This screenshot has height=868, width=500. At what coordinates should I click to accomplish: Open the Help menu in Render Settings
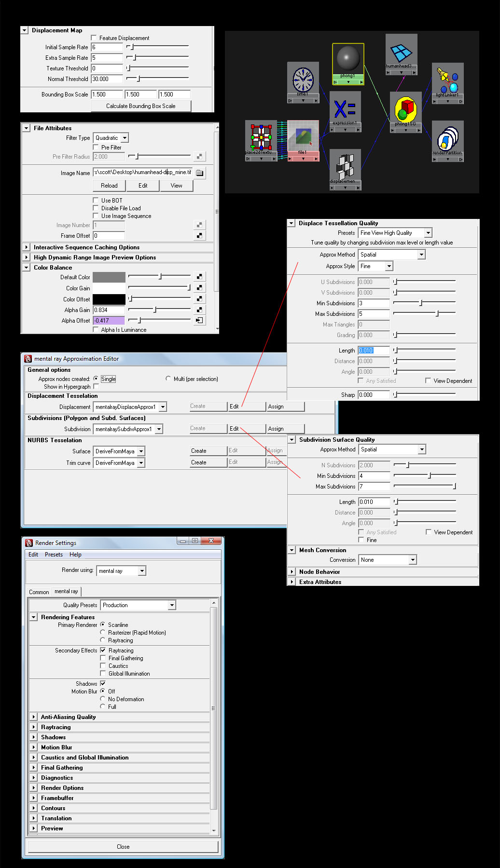[75, 555]
